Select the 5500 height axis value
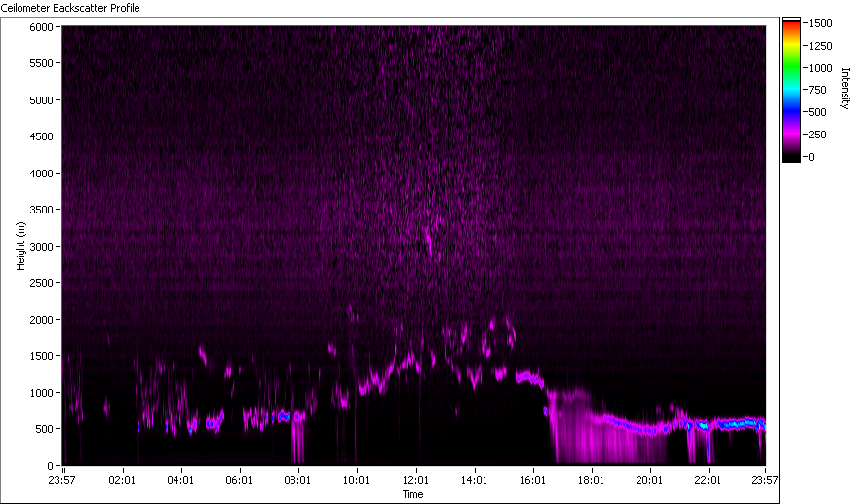This screenshot has width=854, height=504. (41, 63)
